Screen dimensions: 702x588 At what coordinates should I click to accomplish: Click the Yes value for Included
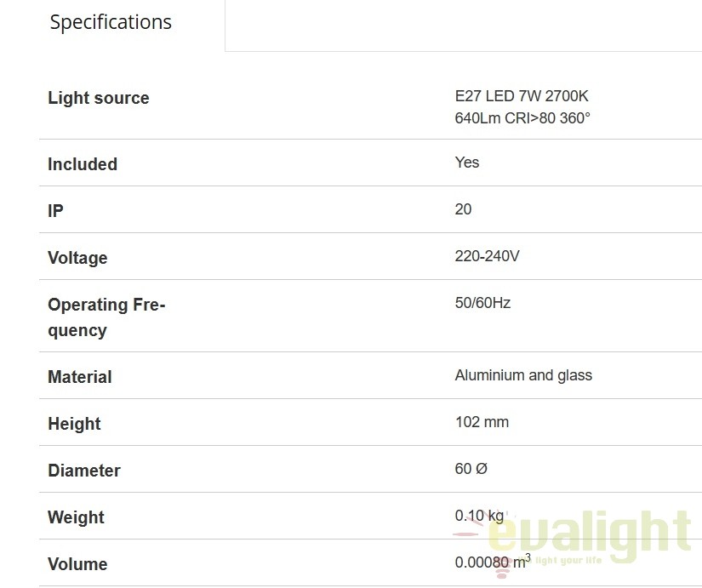(x=467, y=163)
